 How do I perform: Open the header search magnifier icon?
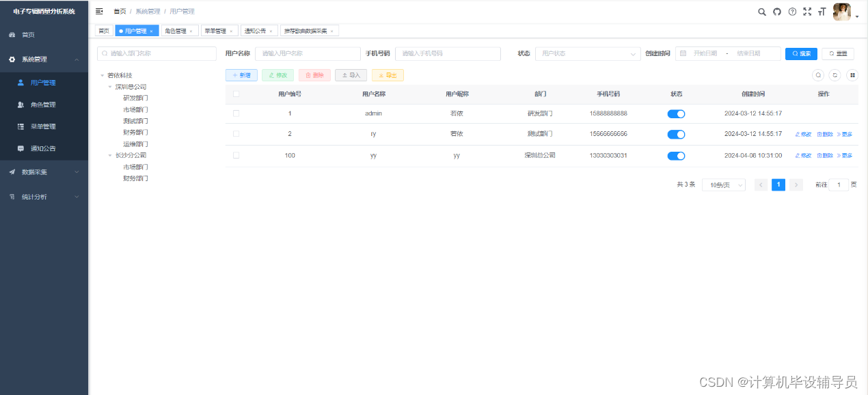coord(762,12)
